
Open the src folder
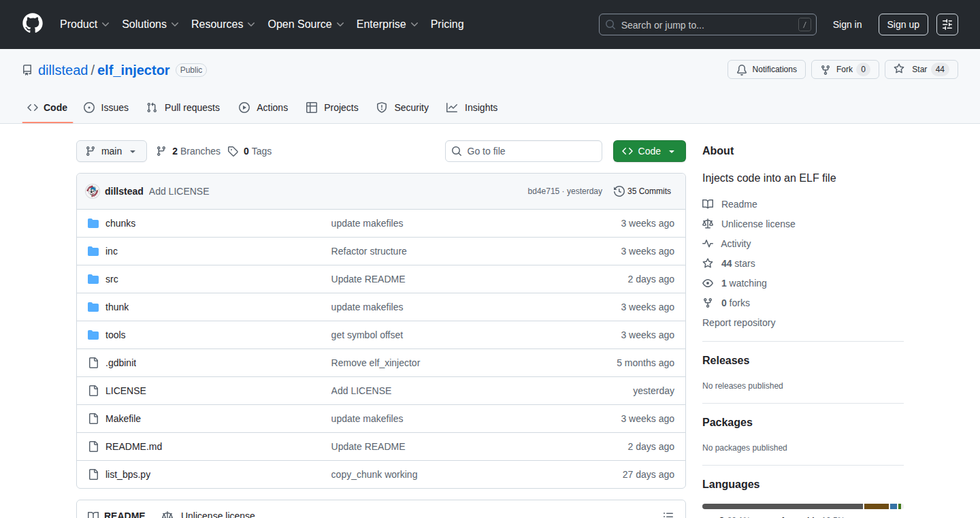pyautogui.click(x=112, y=279)
